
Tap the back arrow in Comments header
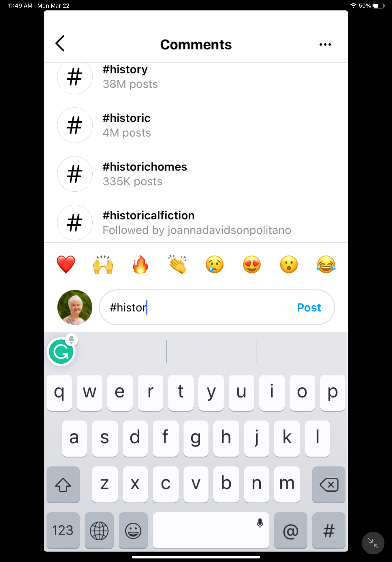(x=60, y=43)
